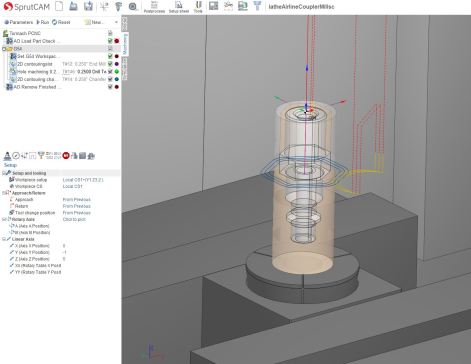Toggle checkbox for 2D contouring End Mill operation
The width and height of the screenshot is (471, 364).
click(110, 64)
